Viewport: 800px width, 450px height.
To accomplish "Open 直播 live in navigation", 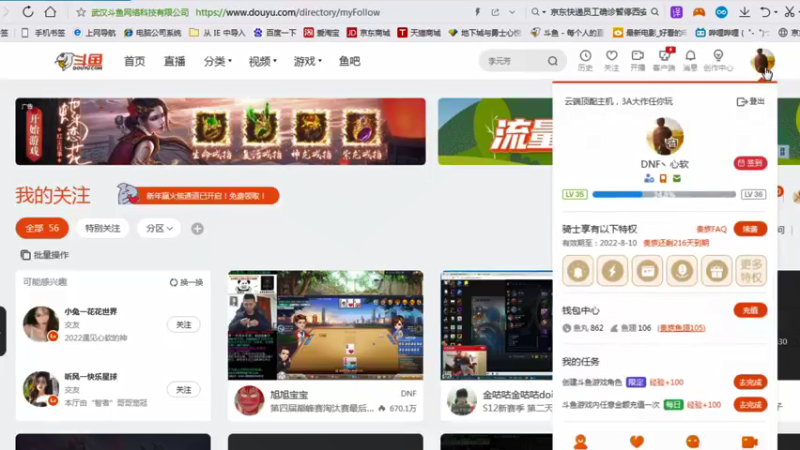I will 174,61.
